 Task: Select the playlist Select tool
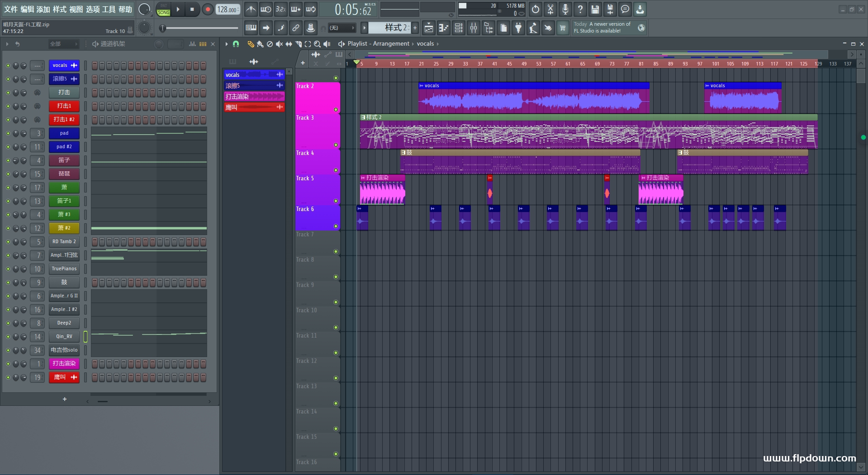click(308, 44)
